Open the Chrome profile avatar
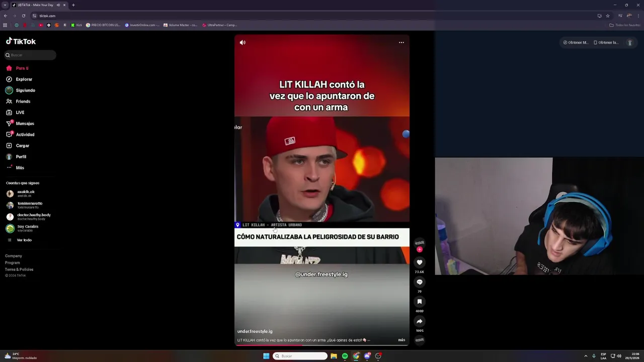The width and height of the screenshot is (644, 362). coord(629,16)
